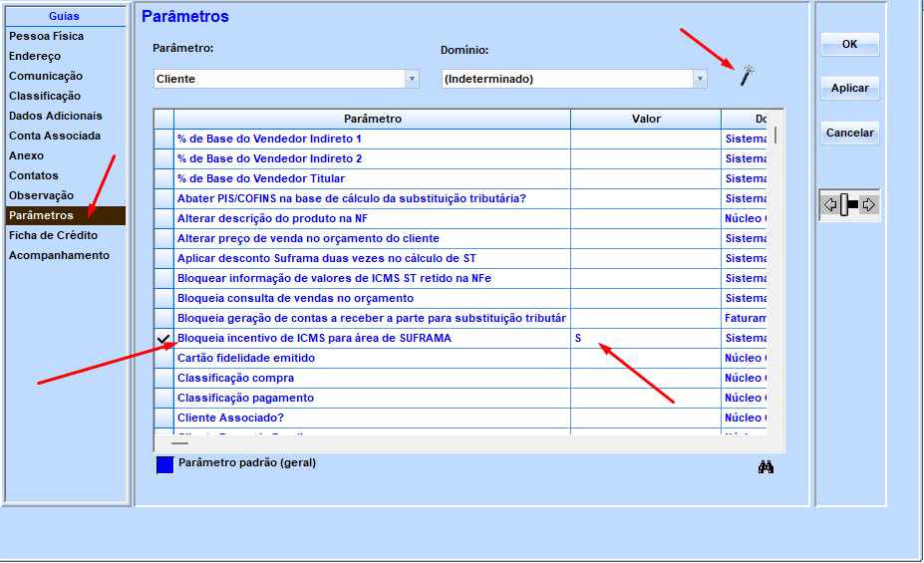The height and width of the screenshot is (563, 924).
Task: Click the Cancelar button
Action: [850, 134]
